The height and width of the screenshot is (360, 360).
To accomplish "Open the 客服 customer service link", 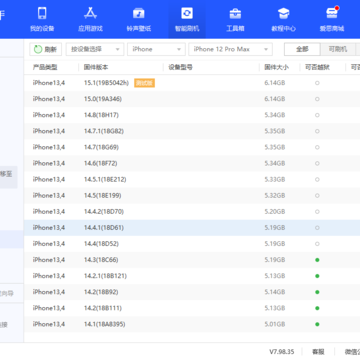I will click(318, 352).
